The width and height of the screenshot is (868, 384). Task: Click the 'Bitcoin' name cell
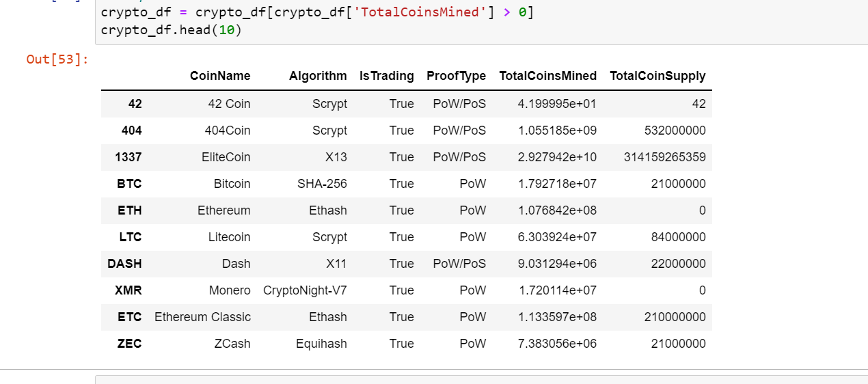(x=232, y=184)
